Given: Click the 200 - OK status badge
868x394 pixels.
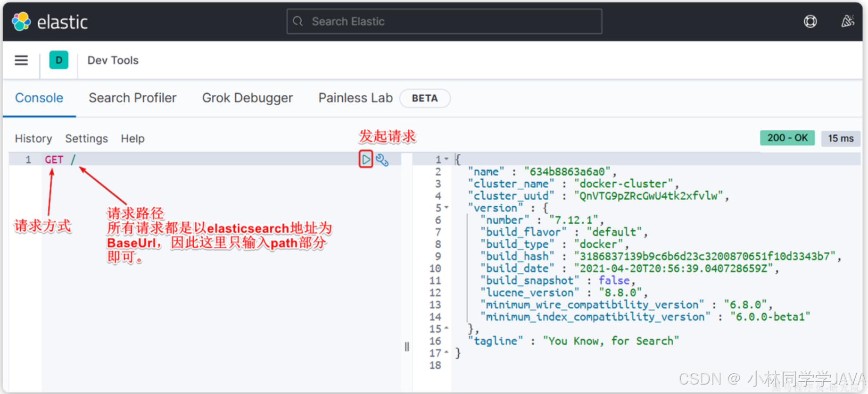Looking at the screenshot, I should point(787,138).
